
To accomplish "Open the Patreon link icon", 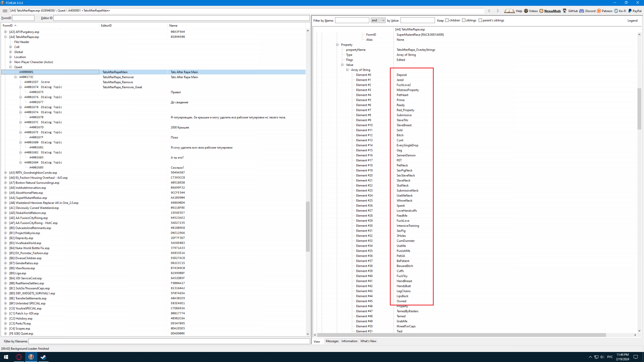I will coord(599,11).
